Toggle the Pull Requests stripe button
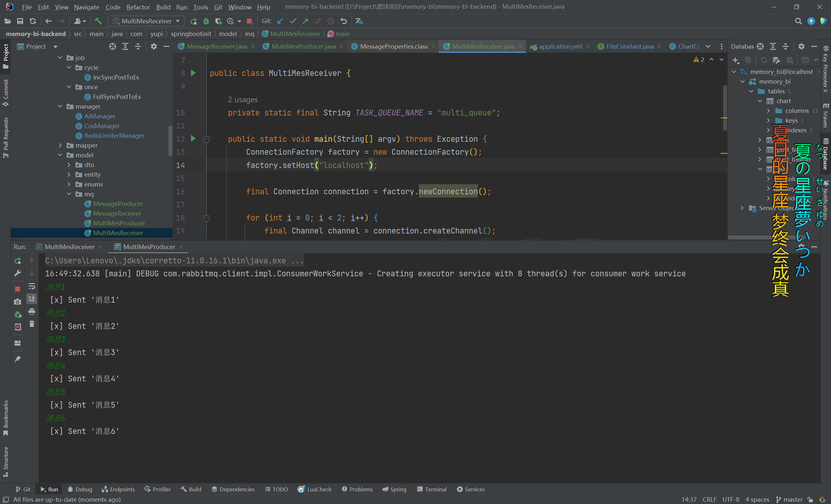Image resolution: width=831 pixels, height=504 pixels. (6, 138)
